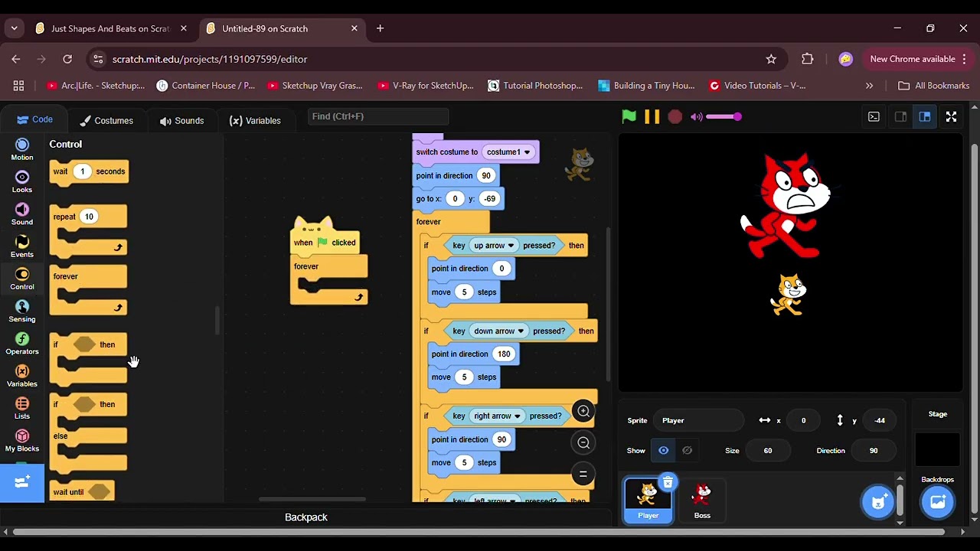Click the Choose a Sprite button
Screen dimensions: 980x551
click(x=878, y=502)
